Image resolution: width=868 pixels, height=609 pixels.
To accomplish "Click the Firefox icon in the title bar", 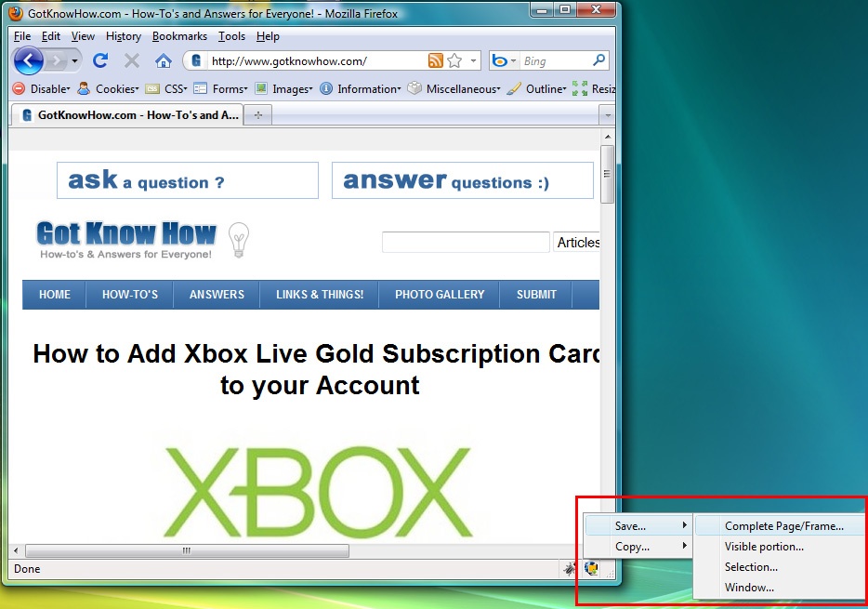I will [16, 13].
